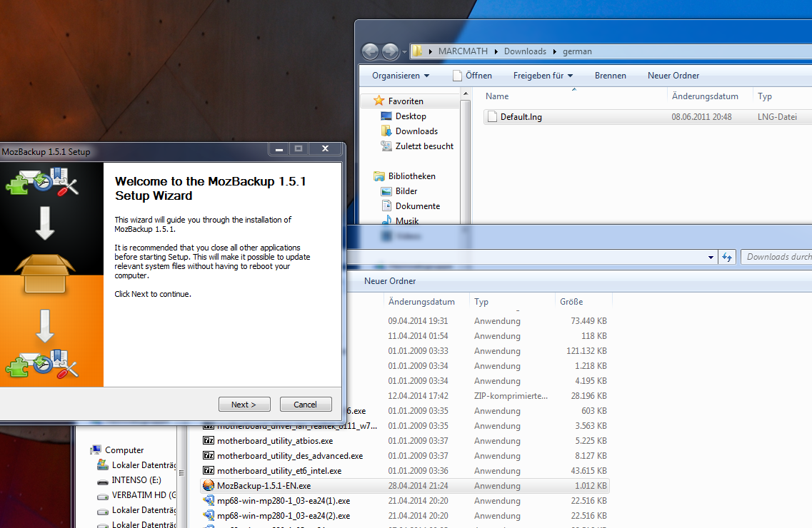The image size is (812, 528).
Task: Click MozBackup-1.5.1-EN.exe icon
Action: pyautogui.click(x=209, y=486)
